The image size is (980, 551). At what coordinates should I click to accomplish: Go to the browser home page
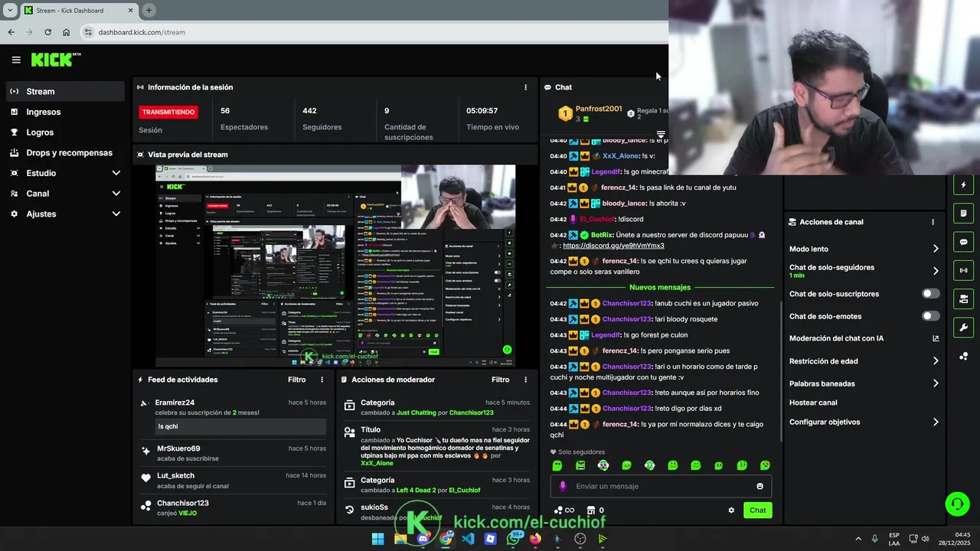click(67, 32)
